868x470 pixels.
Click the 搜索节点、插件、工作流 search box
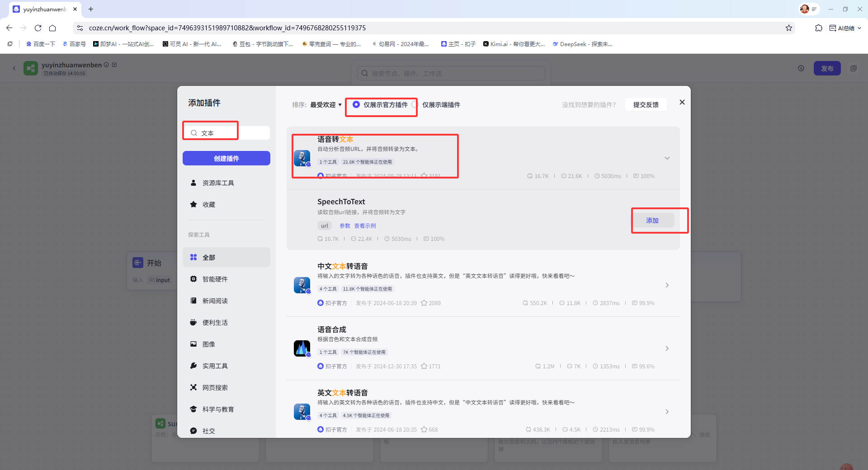[451, 73]
